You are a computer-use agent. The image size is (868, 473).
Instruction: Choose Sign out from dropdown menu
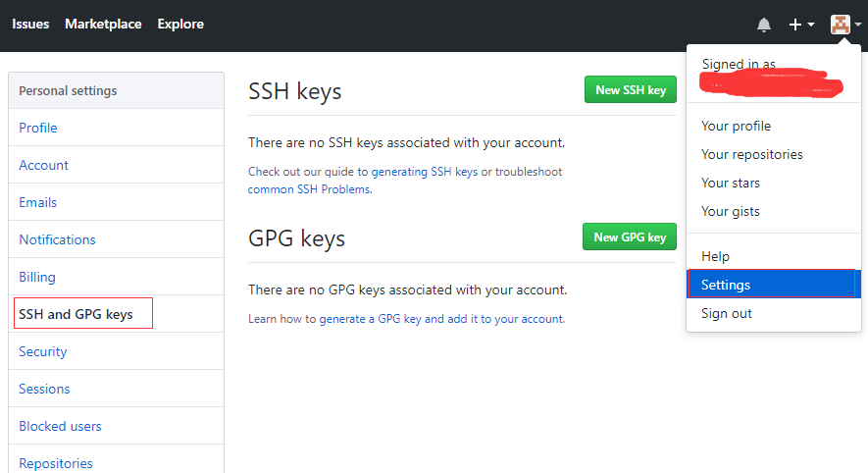point(726,313)
